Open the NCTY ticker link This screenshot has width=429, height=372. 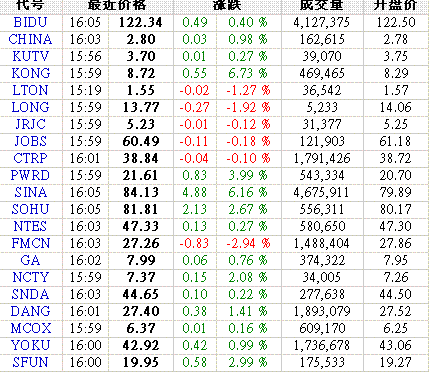30,277
